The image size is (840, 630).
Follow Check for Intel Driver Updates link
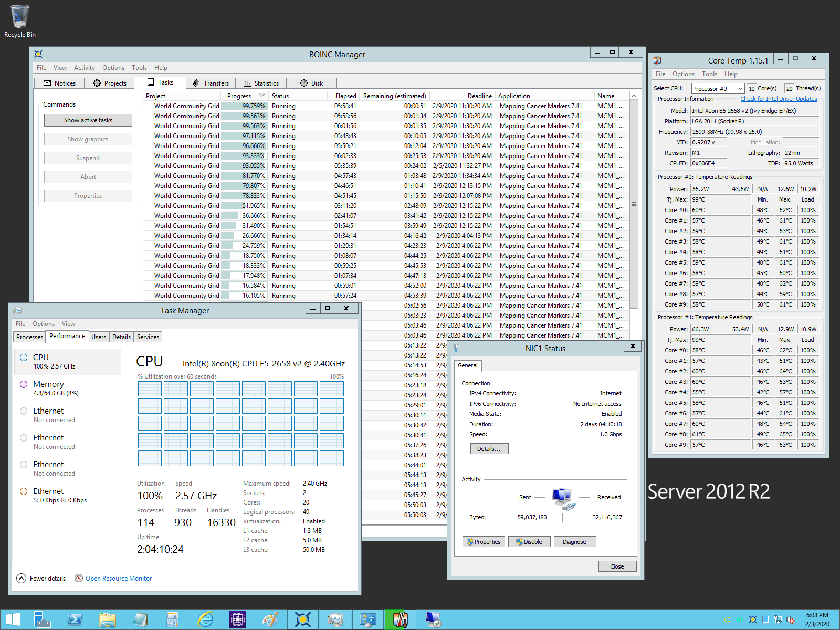[x=779, y=99]
